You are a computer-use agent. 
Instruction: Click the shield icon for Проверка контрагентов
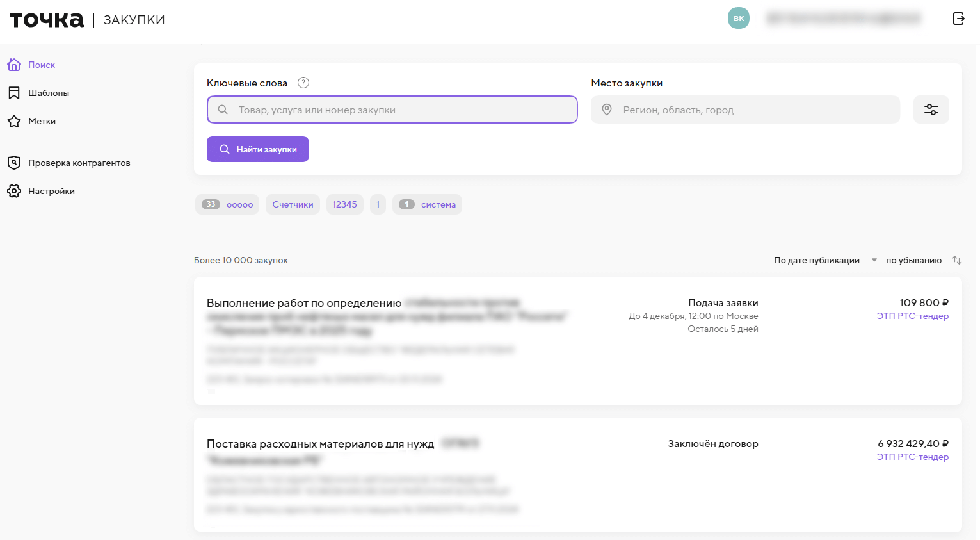point(14,163)
